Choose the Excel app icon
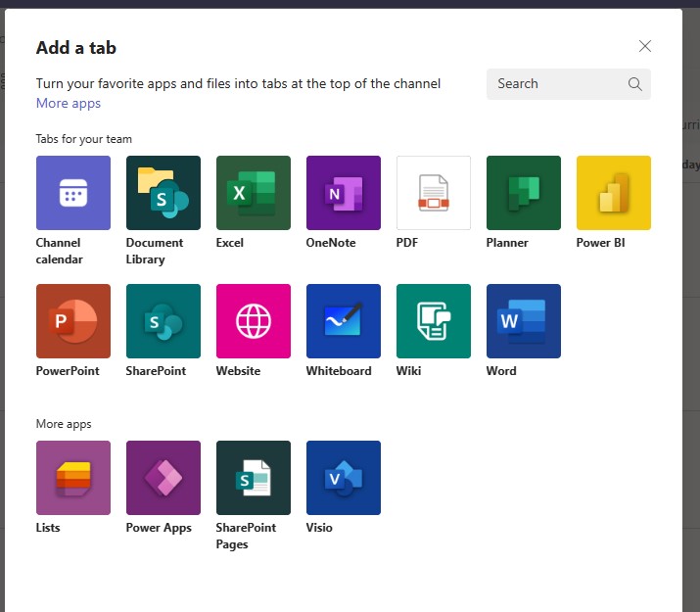 point(254,193)
